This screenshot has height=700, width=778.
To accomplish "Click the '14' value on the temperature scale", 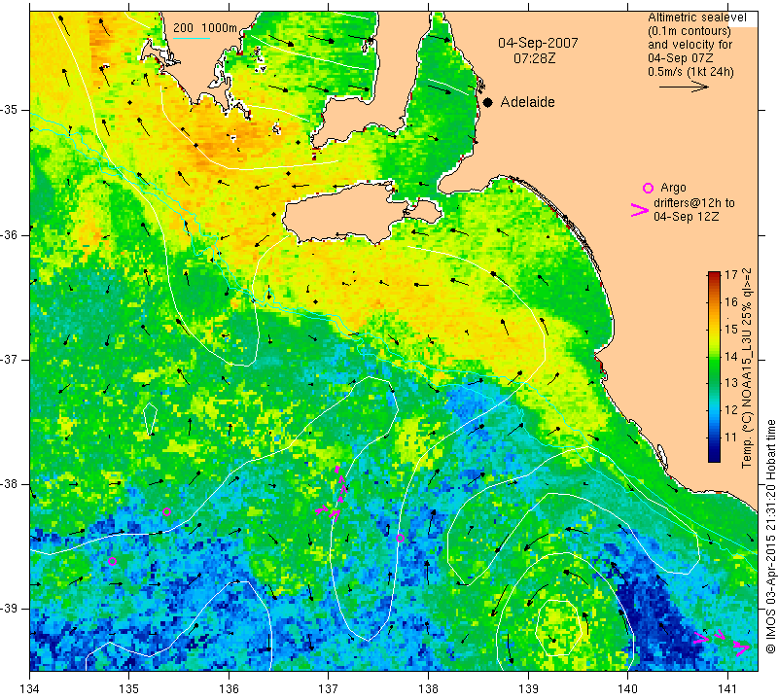I will click(731, 356).
